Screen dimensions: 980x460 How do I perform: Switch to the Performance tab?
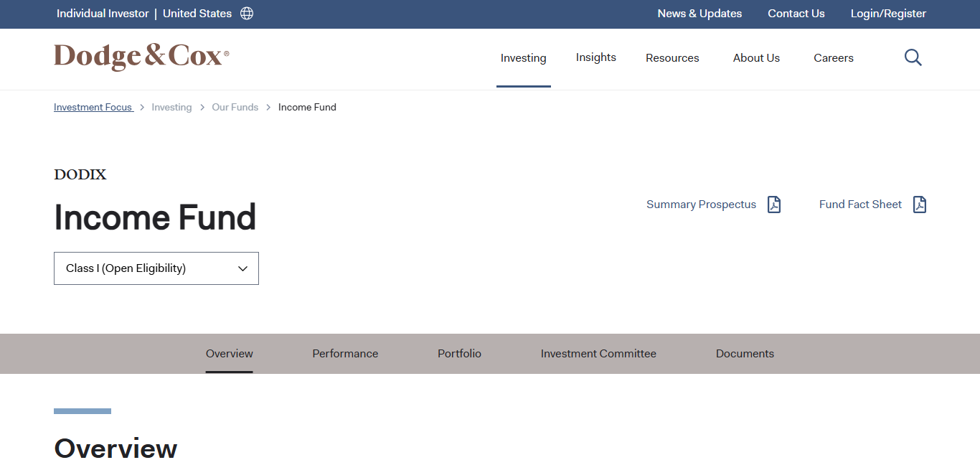[345, 354]
